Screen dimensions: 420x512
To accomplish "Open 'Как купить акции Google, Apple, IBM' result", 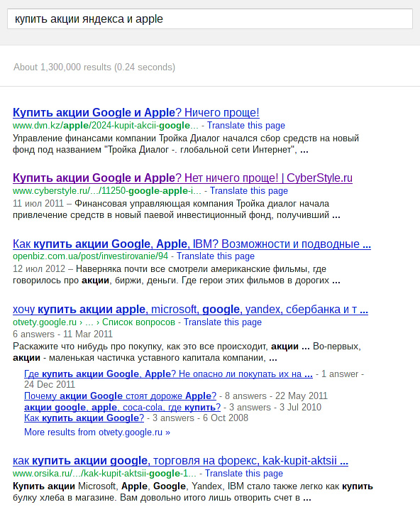I will [x=192, y=244].
